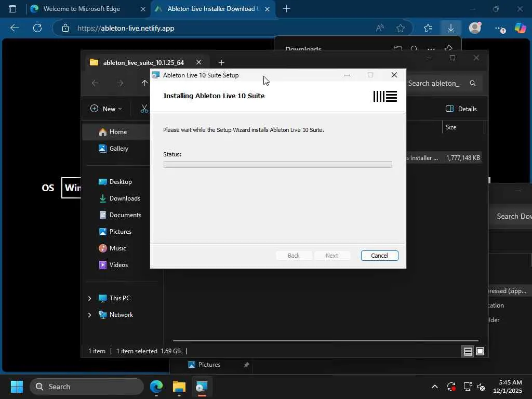Image resolution: width=532 pixels, height=399 pixels.
Task: Open File Explorer from taskbar
Action: (179, 387)
